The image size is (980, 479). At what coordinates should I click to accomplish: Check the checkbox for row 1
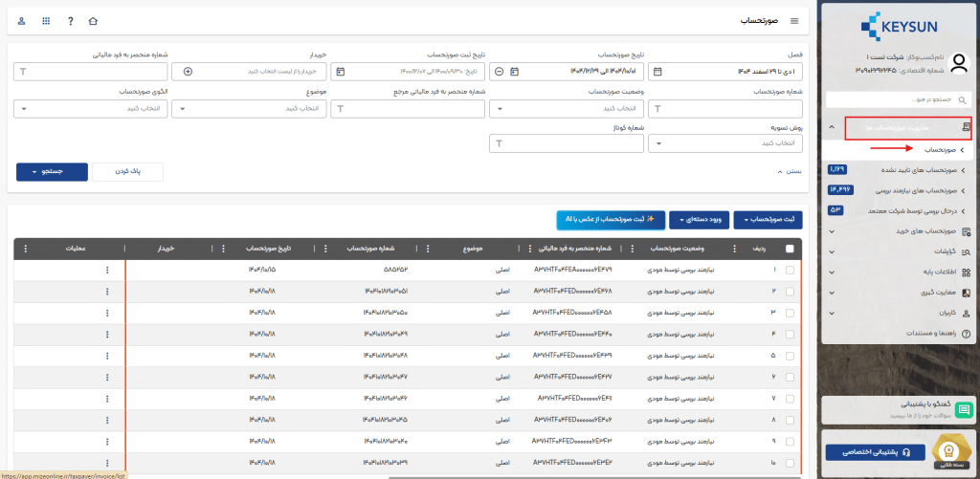point(790,270)
